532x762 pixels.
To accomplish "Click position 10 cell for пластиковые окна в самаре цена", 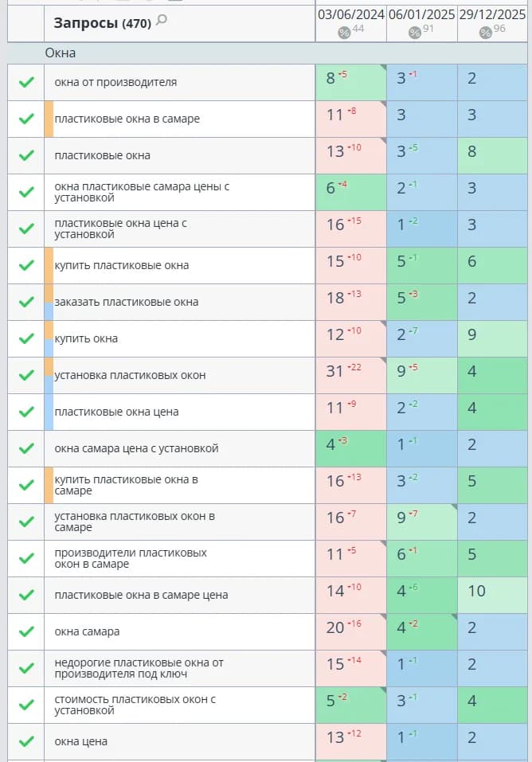I will click(493, 595).
